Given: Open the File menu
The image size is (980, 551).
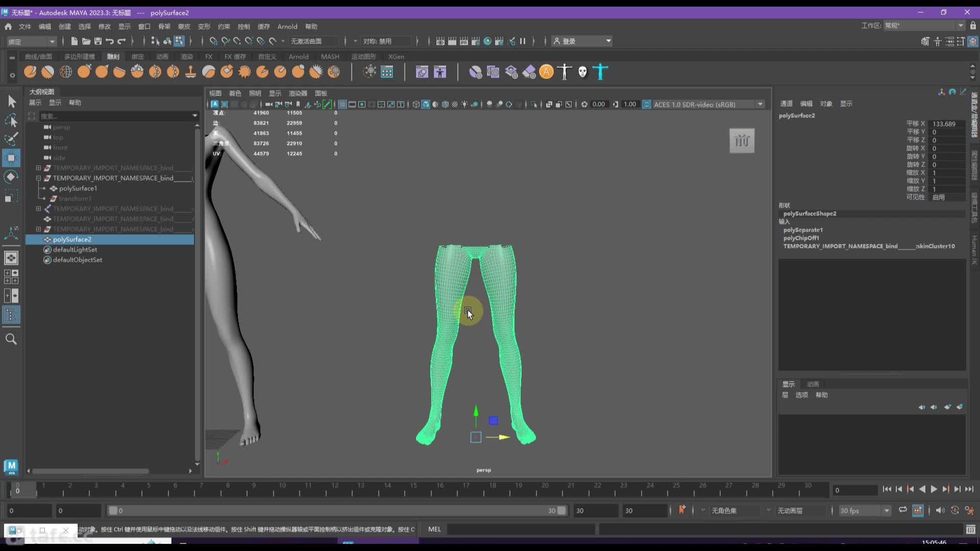Looking at the screenshot, I should tap(24, 27).
